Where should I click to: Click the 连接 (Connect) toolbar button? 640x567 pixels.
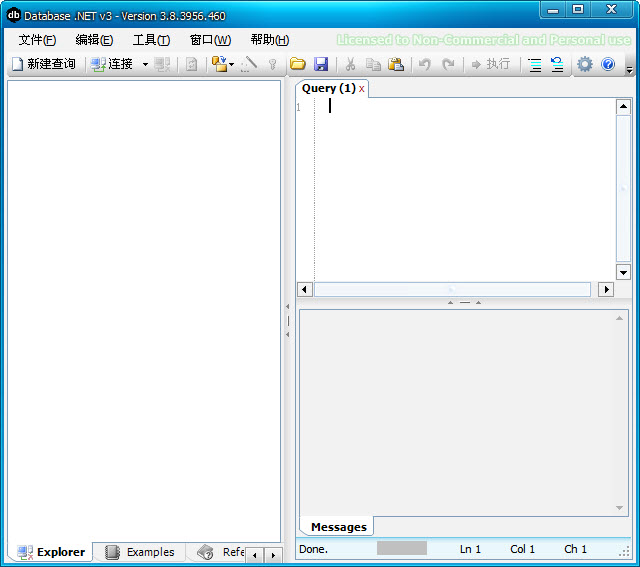click(112, 64)
